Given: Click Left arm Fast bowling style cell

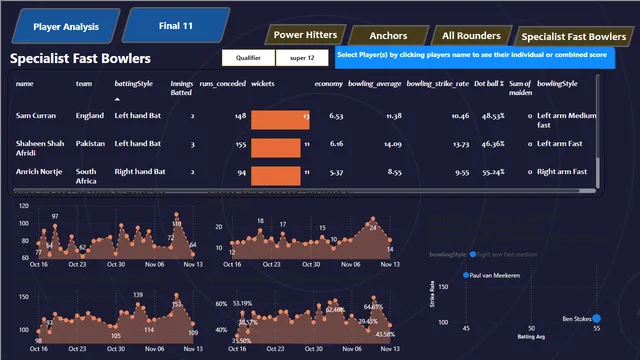Looking at the screenshot, I should [x=560, y=144].
